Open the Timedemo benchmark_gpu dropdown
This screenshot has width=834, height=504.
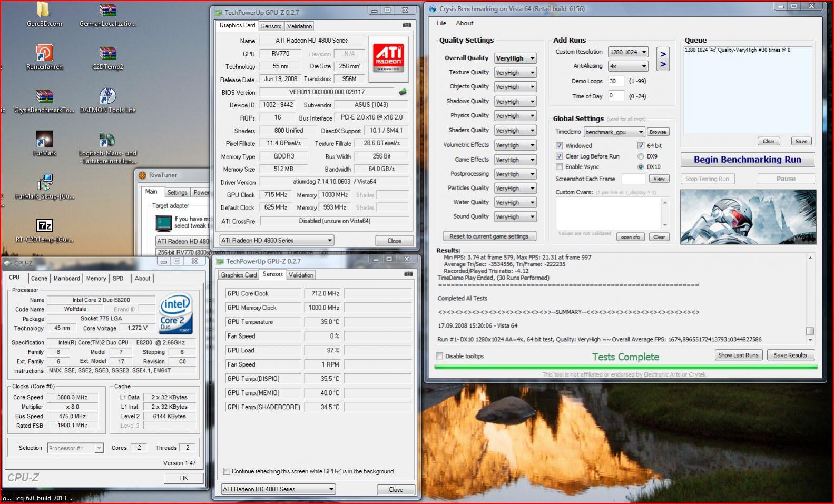(614, 132)
